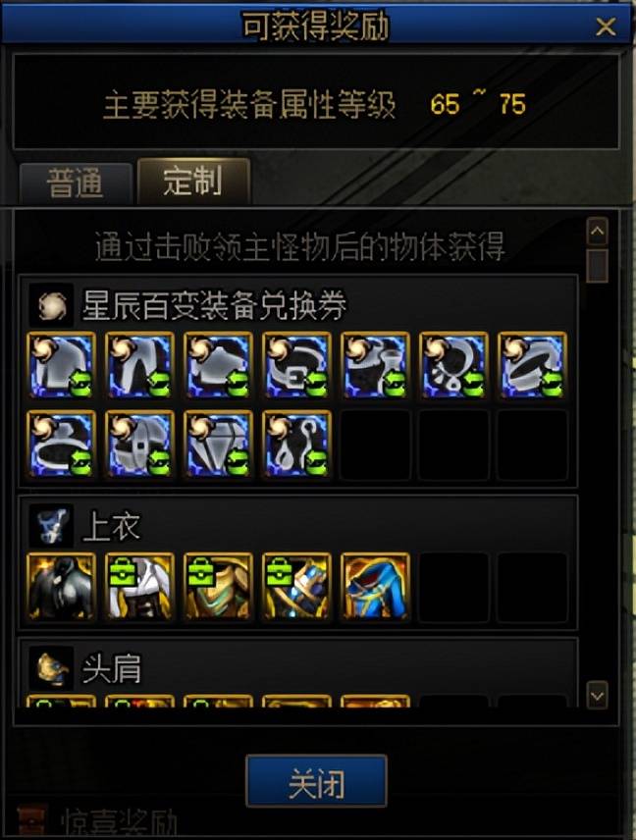Click the earring exchange voucher icon
Viewport: 636px width, 840px height.
coord(296,444)
